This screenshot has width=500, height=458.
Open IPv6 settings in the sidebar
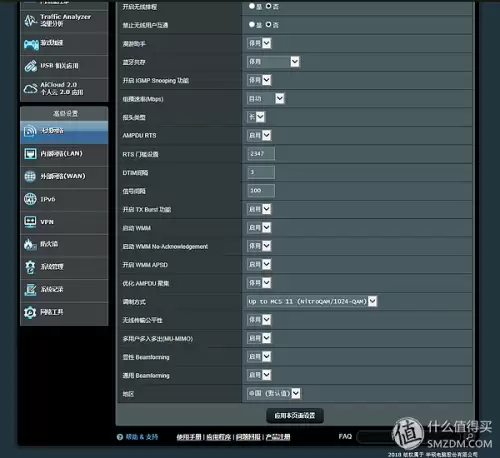click(x=64, y=199)
